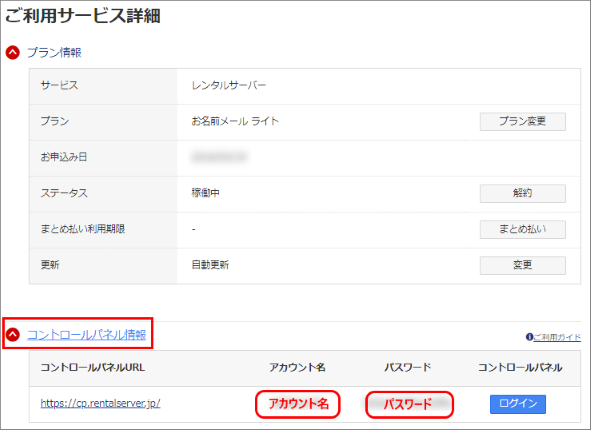Open the コントロールパネル情報 link
Image resolution: width=591 pixels, height=430 pixels.
coord(87,335)
